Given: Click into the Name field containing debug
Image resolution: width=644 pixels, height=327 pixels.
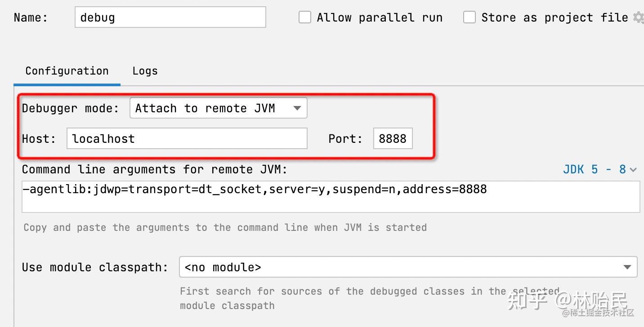Looking at the screenshot, I should pos(170,18).
